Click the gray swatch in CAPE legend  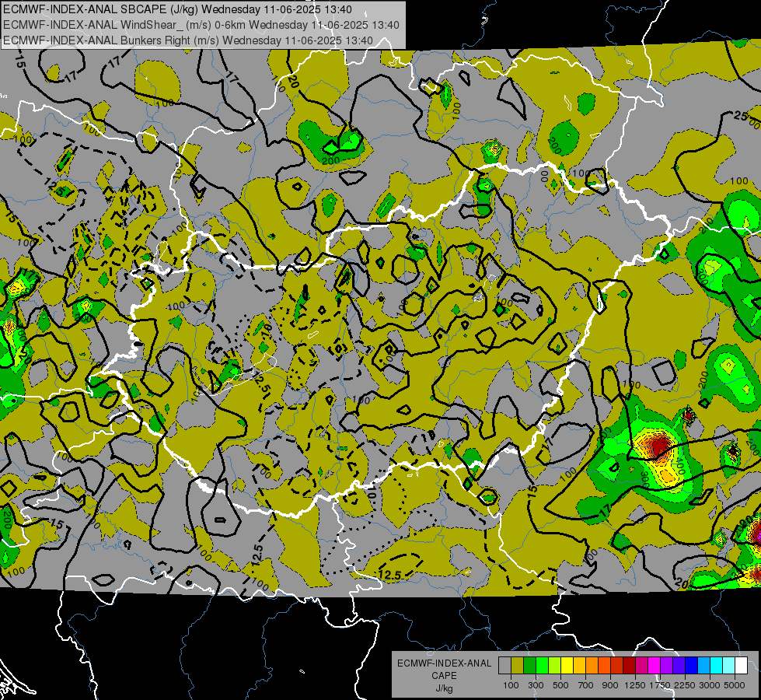coord(504,665)
